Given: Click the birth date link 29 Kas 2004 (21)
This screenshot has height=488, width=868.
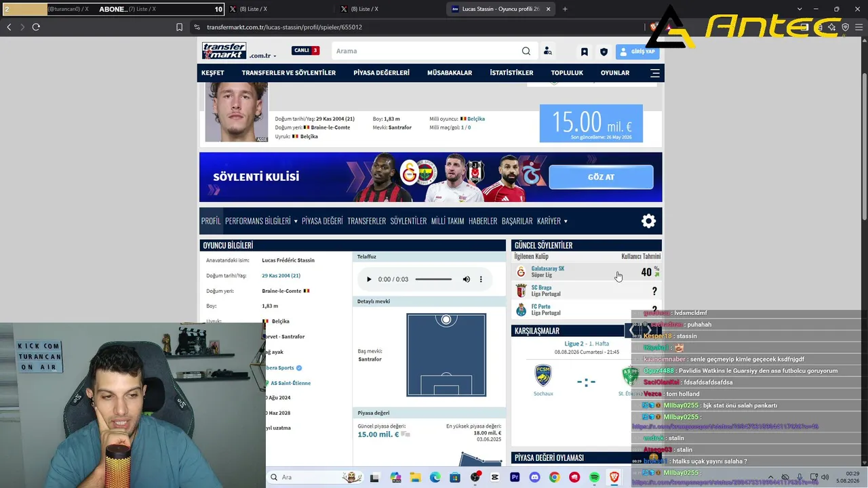Looking at the screenshot, I should 281,276.
